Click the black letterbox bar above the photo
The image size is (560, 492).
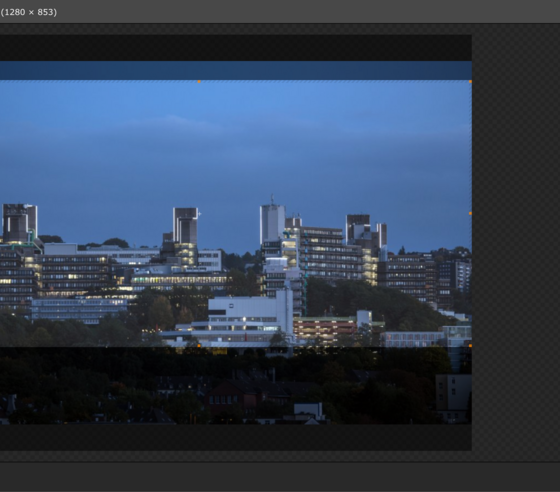[x=236, y=48]
